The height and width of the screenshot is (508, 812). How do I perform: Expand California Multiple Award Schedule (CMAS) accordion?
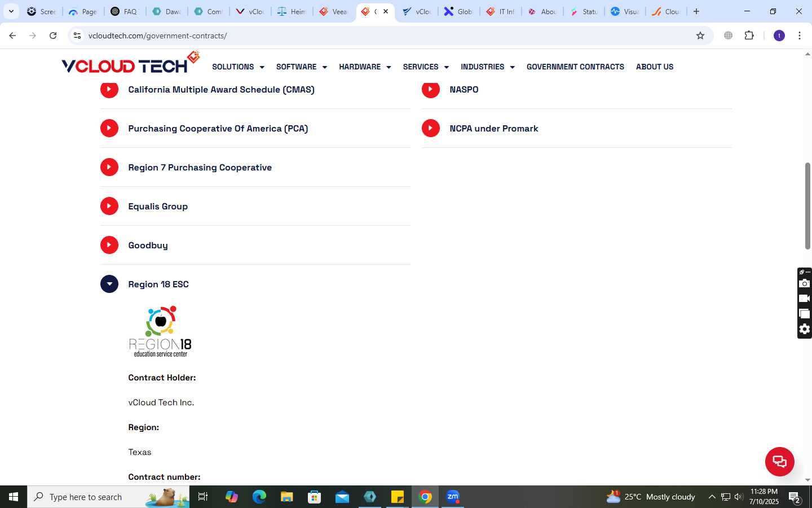click(255, 89)
